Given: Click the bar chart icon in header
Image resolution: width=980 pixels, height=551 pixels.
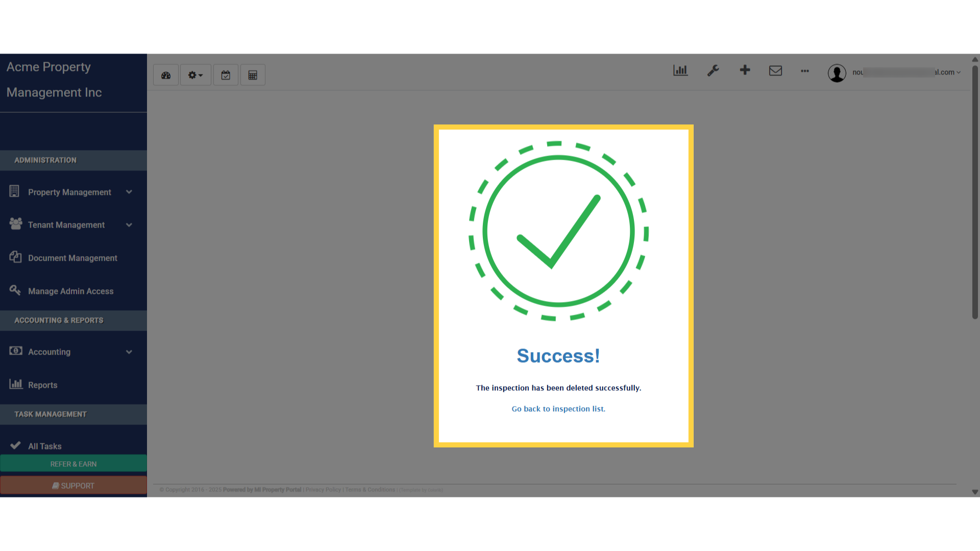Looking at the screenshot, I should click(x=680, y=70).
